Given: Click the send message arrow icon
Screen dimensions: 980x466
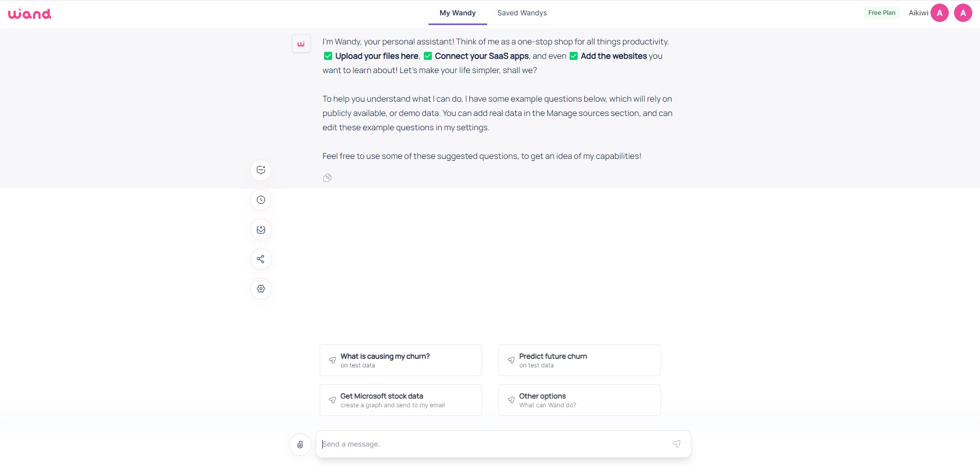Looking at the screenshot, I should [677, 444].
